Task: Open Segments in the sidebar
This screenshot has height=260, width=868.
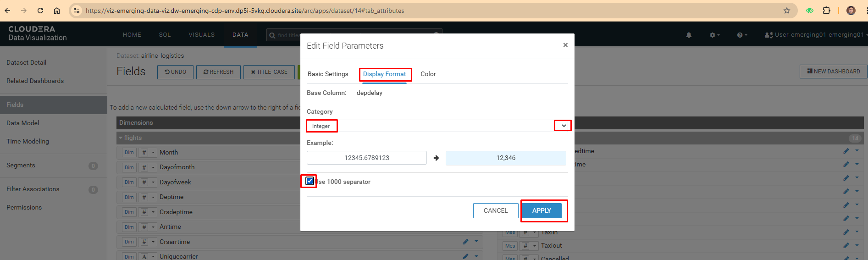Action: click(x=21, y=165)
